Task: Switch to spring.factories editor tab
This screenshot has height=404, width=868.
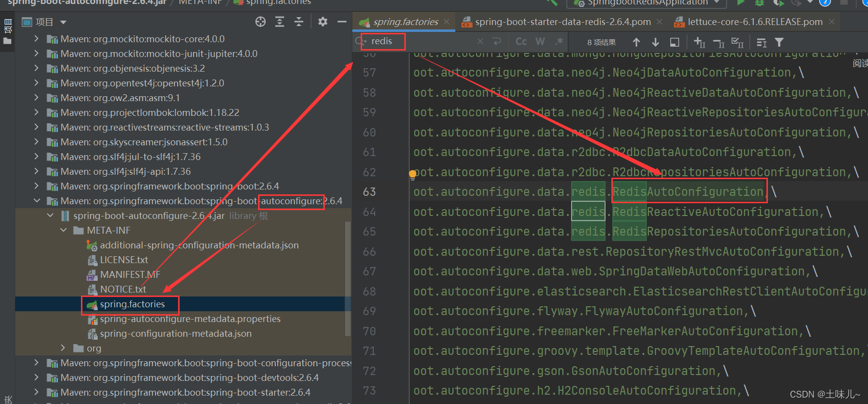Action: [x=405, y=22]
